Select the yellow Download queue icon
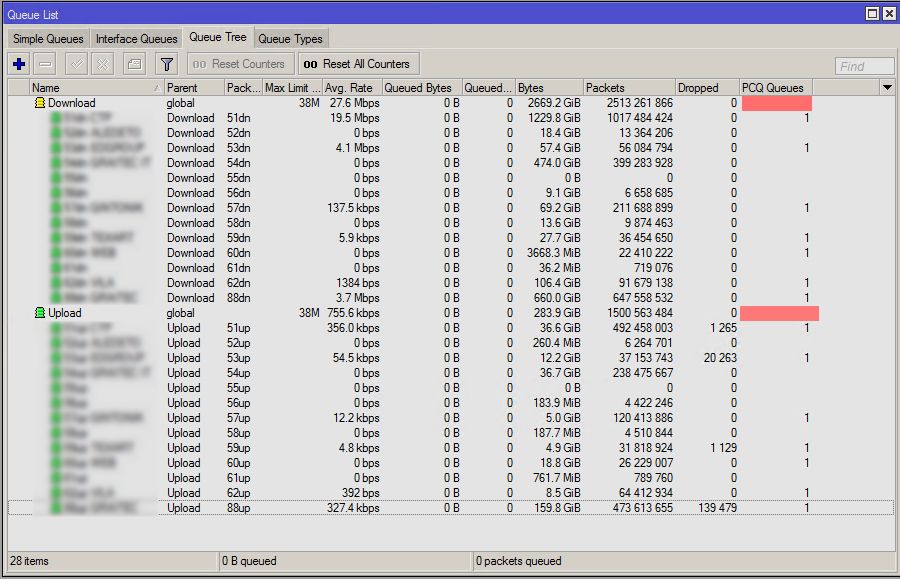Viewport: 900px width, 579px height. tap(41, 103)
